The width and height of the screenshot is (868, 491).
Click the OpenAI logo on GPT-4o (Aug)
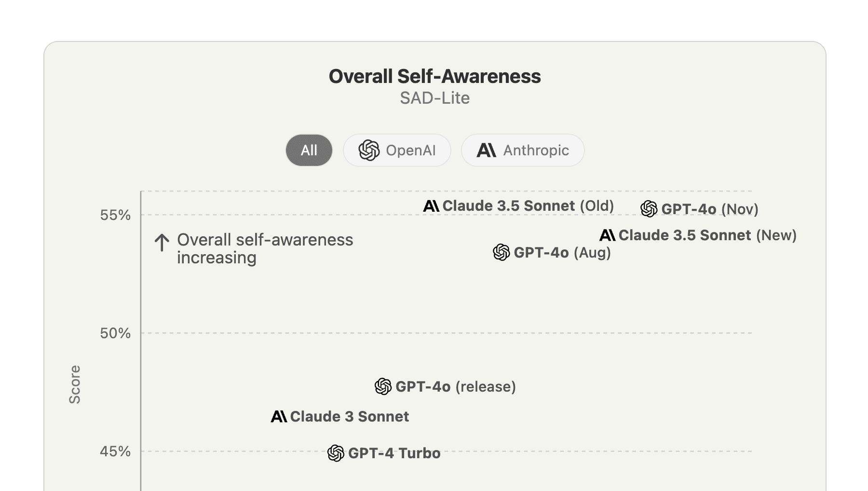tap(501, 251)
